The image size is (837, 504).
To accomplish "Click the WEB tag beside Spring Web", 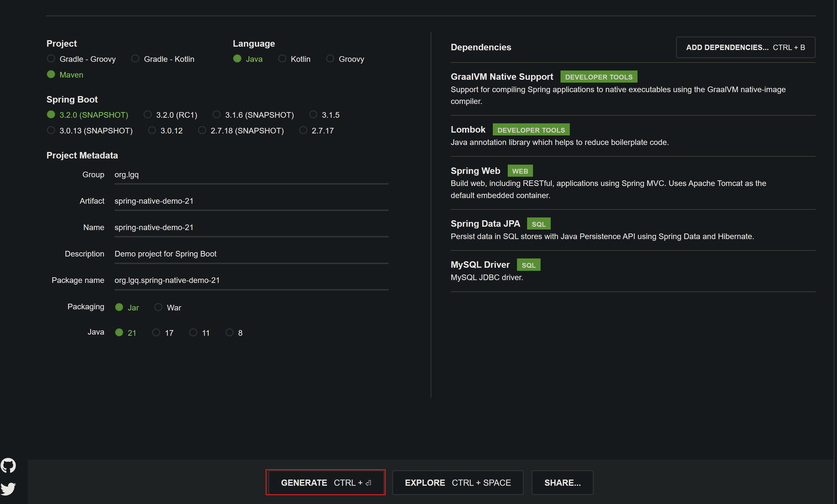I will pyautogui.click(x=520, y=171).
